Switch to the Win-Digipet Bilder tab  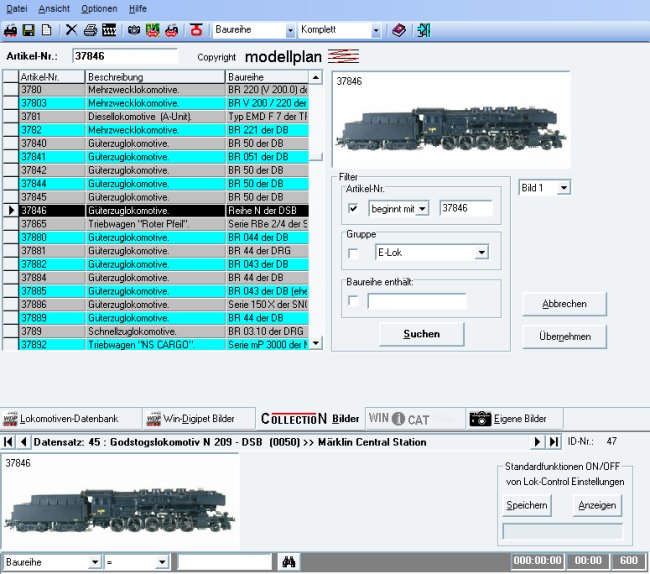tap(199, 419)
